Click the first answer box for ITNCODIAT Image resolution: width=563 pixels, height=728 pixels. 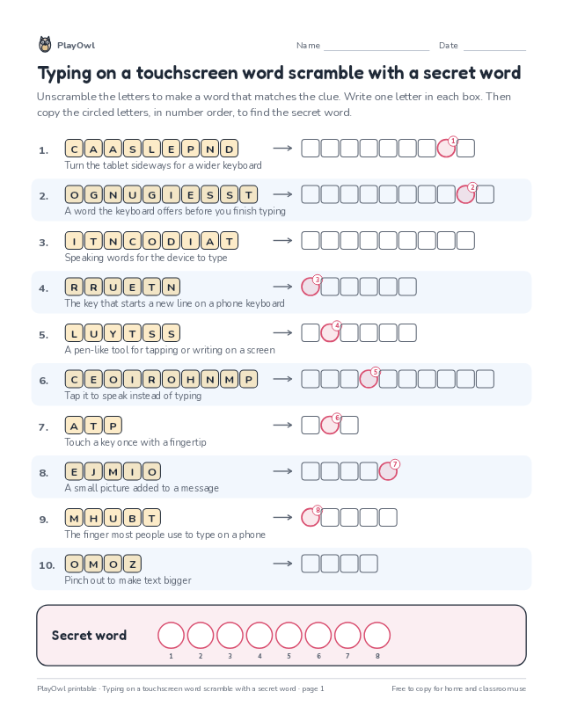click(x=311, y=241)
